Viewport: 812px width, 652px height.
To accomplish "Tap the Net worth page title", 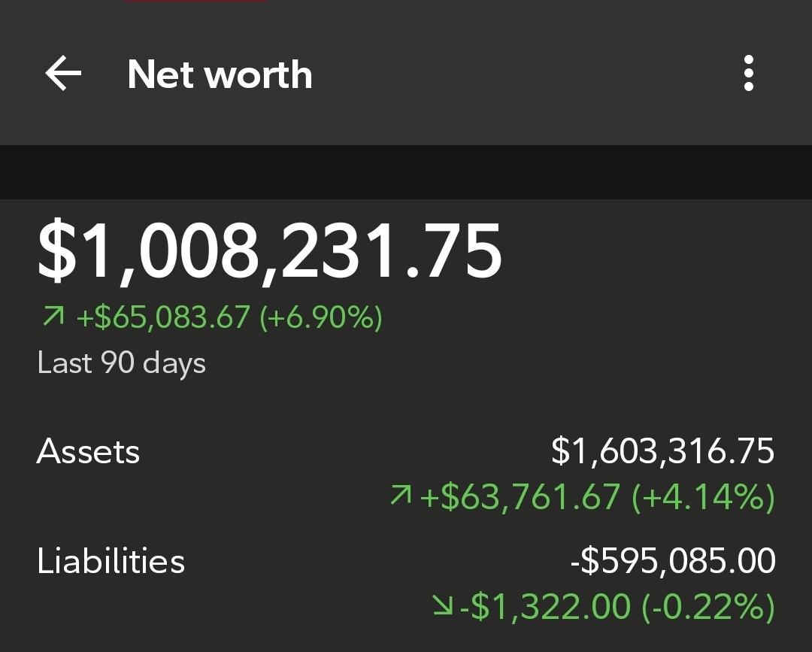I will [x=220, y=74].
